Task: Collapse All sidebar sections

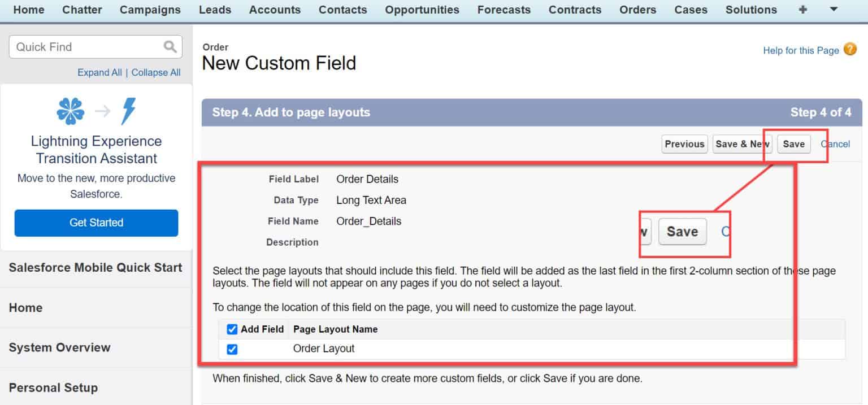Action: pyautogui.click(x=155, y=72)
